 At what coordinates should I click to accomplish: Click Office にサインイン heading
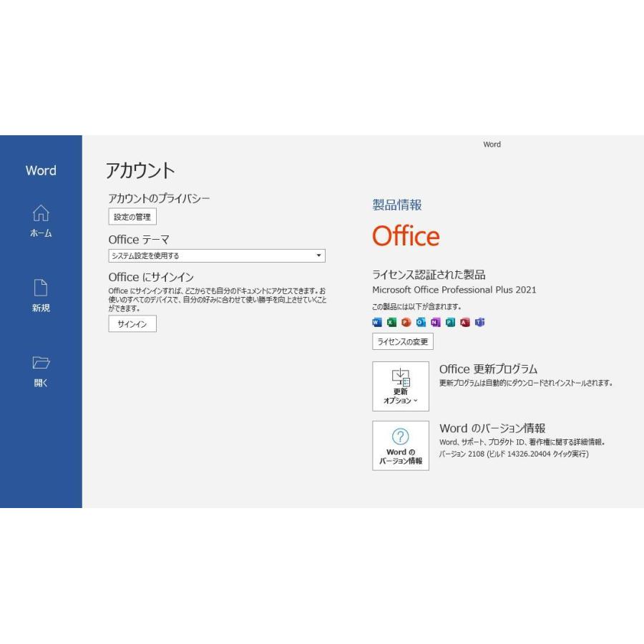(x=151, y=277)
